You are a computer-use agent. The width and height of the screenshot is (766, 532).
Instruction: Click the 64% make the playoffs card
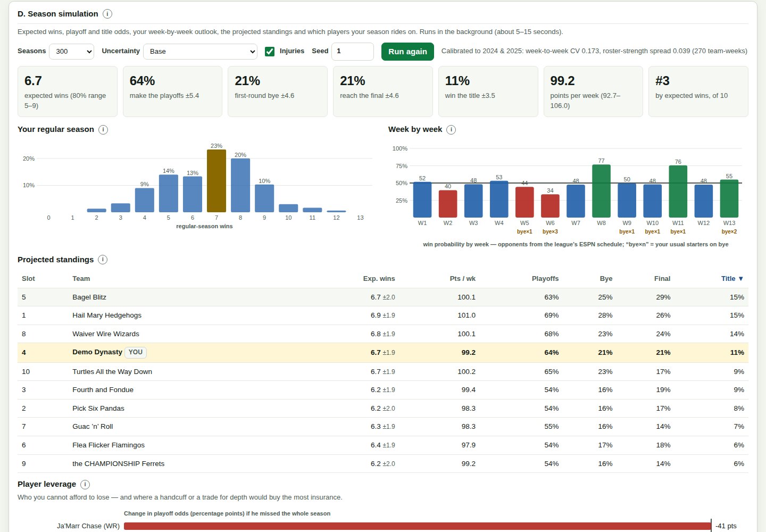[172, 92]
